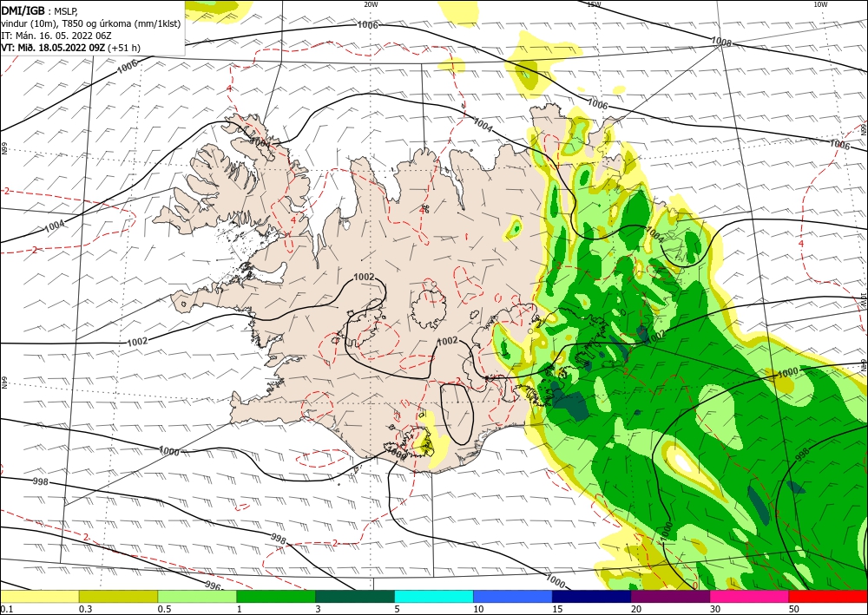Click the '1008' isobar label
Viewport: 868px width, 615px height.
click(x=721, y=42)
